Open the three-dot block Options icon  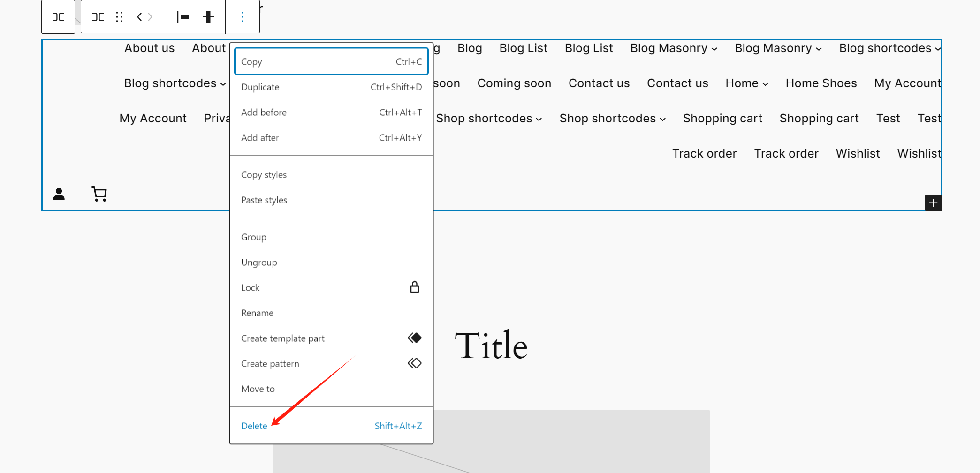coord(243,17)
